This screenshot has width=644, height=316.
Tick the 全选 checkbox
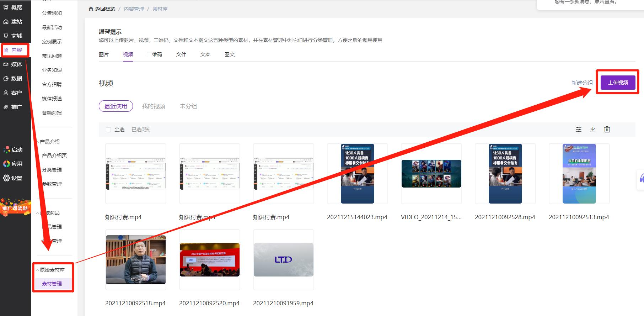(108, 130)
